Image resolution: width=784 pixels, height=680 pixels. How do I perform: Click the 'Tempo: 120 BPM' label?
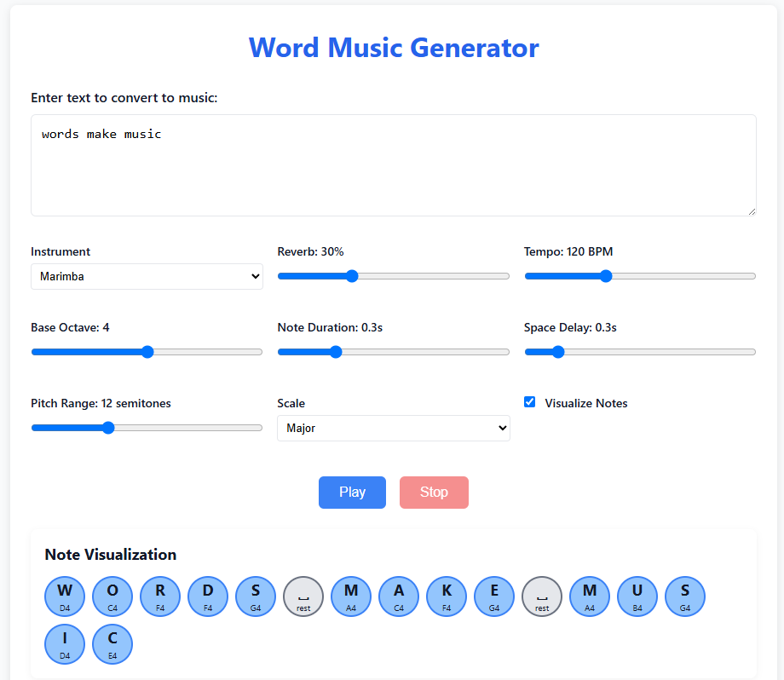point(568,251)
